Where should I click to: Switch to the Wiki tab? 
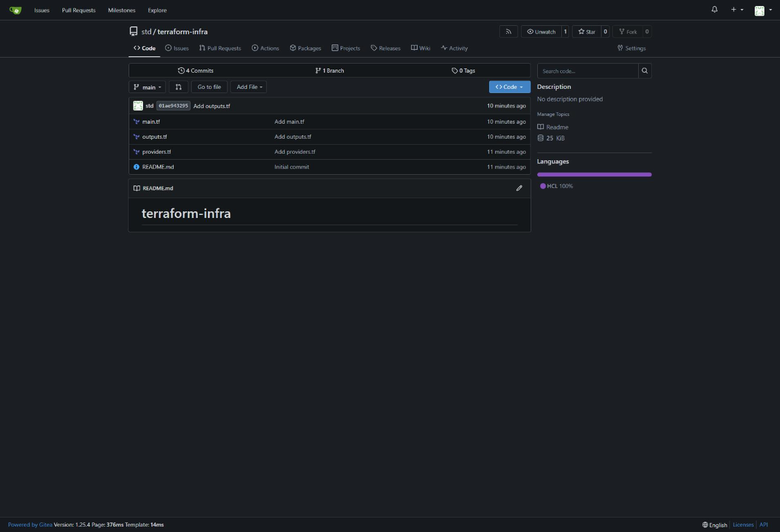coord(421,48)
